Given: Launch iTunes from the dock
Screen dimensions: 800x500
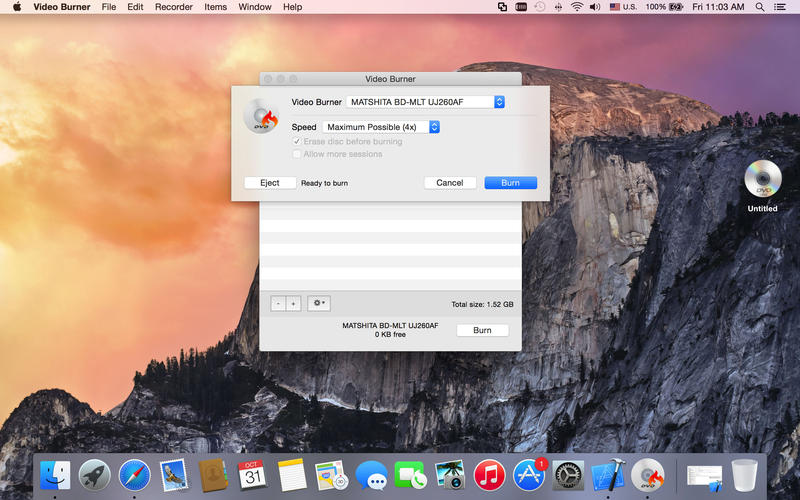Looking at the screenshot, I should pos(489,474).
